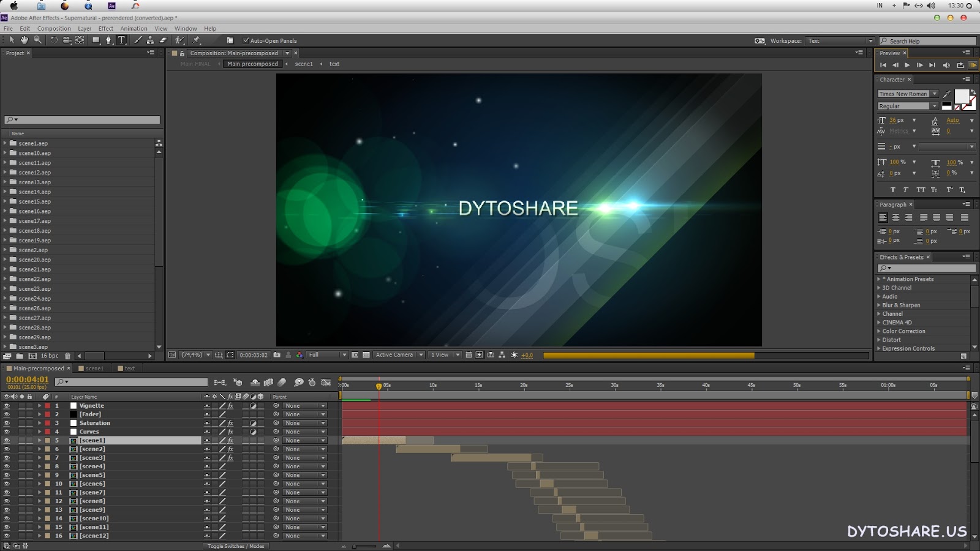This screenshot has height=551, width=980.
Task: Open the Workspace dropdown
Action: point(840,41)
